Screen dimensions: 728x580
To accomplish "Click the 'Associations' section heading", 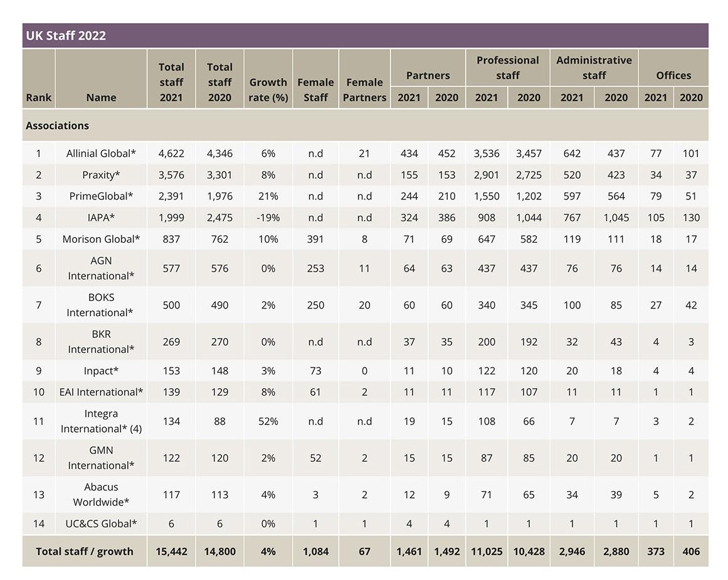I will pos(57,125).
